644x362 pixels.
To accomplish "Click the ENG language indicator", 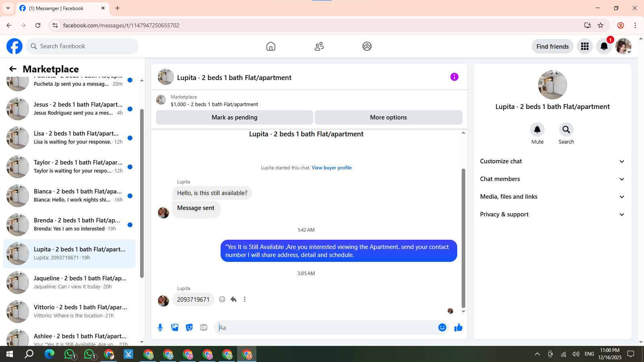I will point(589,354).
